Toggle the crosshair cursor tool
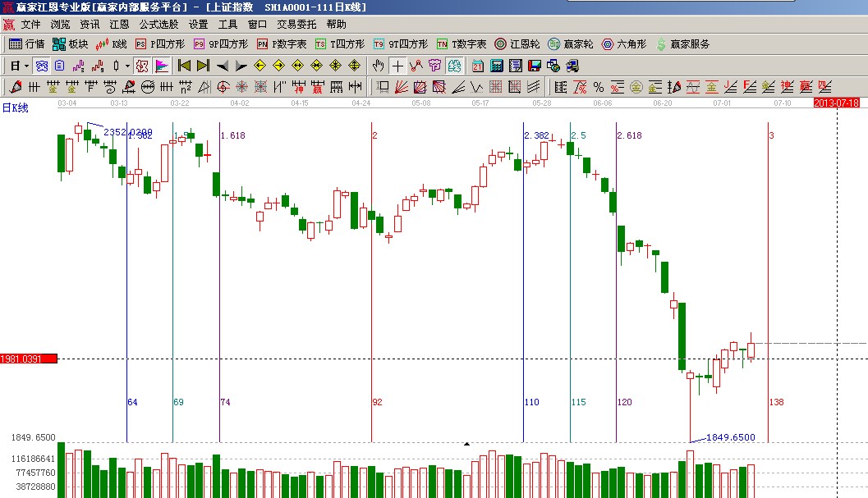 coord(397,66)
